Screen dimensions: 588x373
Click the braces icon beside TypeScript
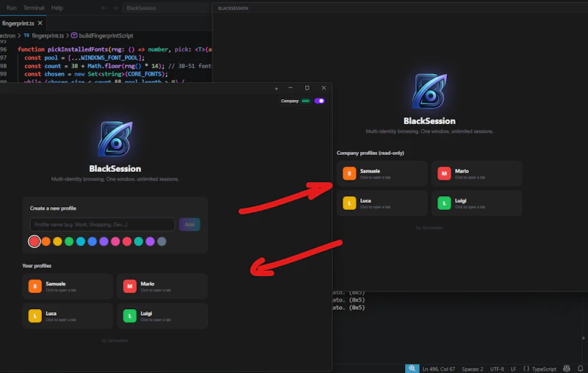(526, 369)
